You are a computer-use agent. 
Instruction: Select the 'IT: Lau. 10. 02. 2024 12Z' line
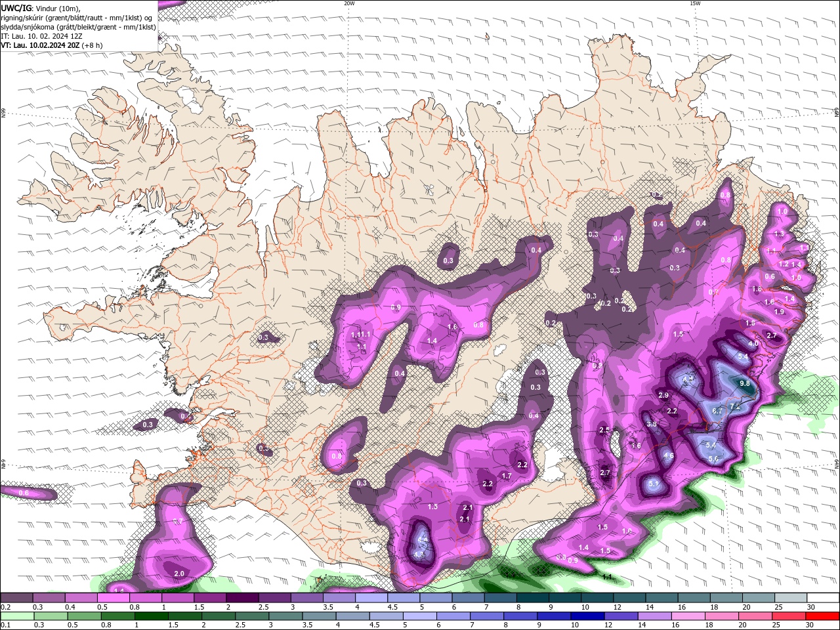tap(41, 36)
